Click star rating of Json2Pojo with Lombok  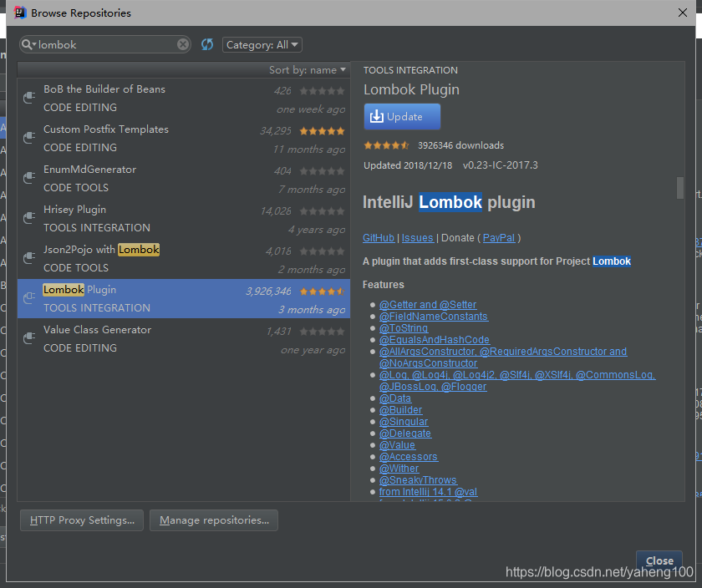[x=322, y=251]
